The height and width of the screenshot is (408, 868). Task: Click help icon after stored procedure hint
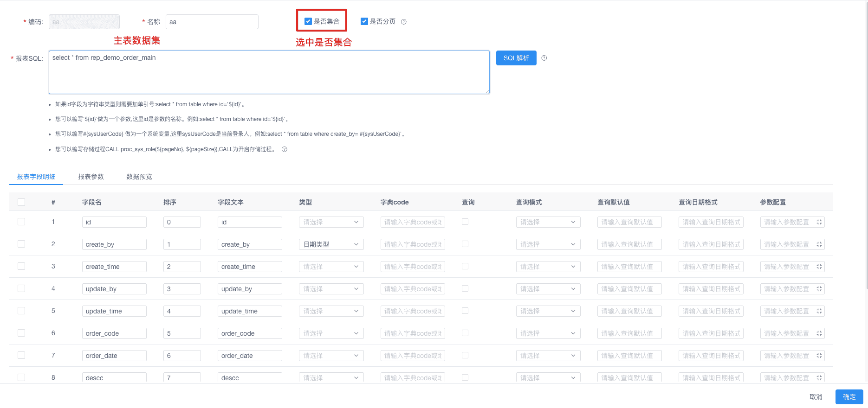[x=285, y=149]
